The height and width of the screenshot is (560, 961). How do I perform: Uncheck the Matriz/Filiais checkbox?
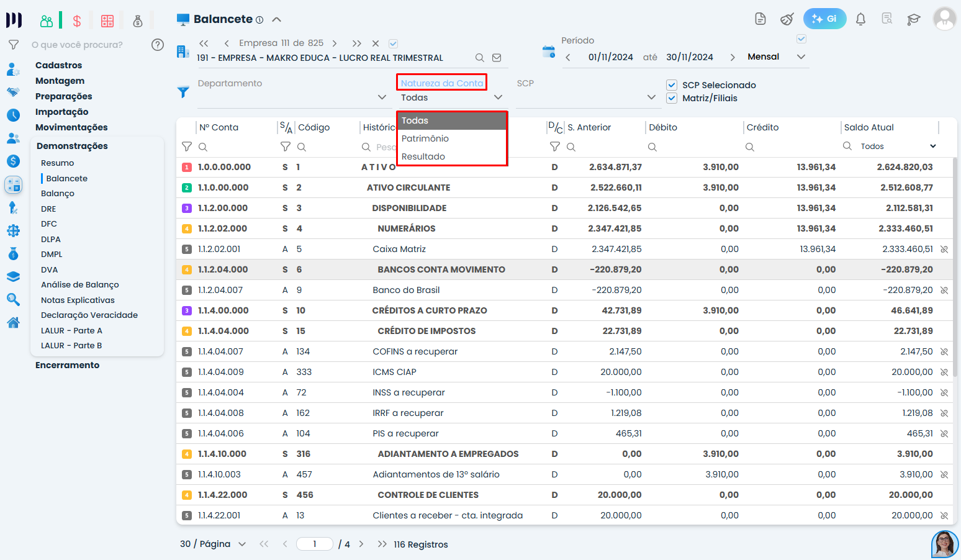tap(672, 98)
